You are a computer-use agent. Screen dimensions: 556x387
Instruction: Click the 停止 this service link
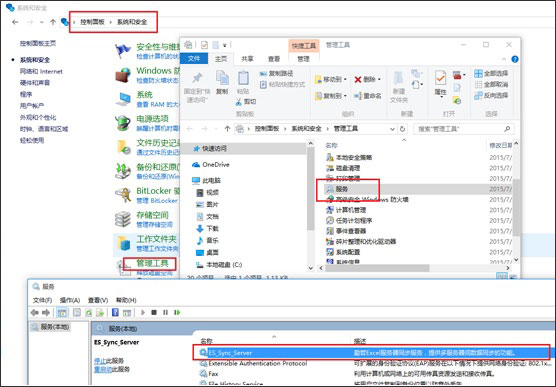(x=100, y=361)
